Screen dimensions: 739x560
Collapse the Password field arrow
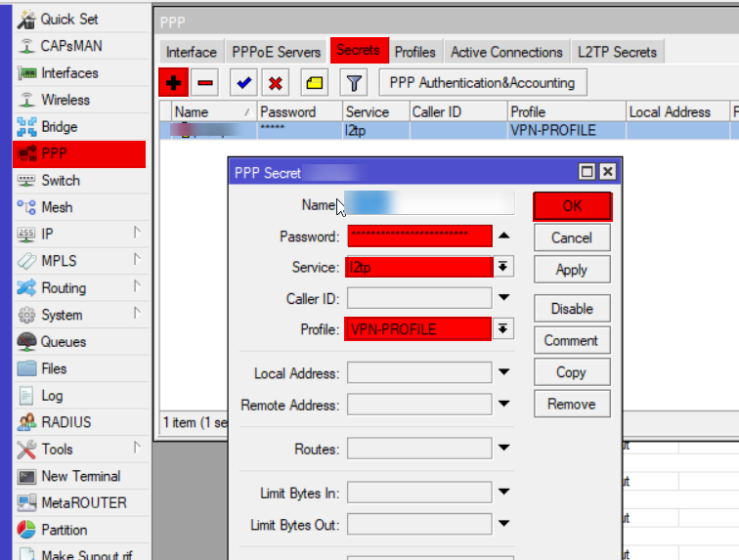tap(503, 236)
